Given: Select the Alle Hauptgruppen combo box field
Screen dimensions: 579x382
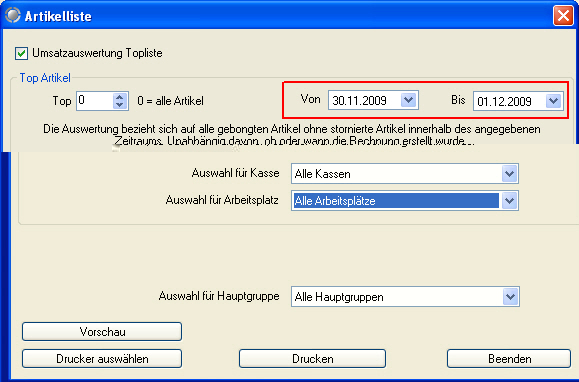Looking at the screenshot, I should 405,297.
